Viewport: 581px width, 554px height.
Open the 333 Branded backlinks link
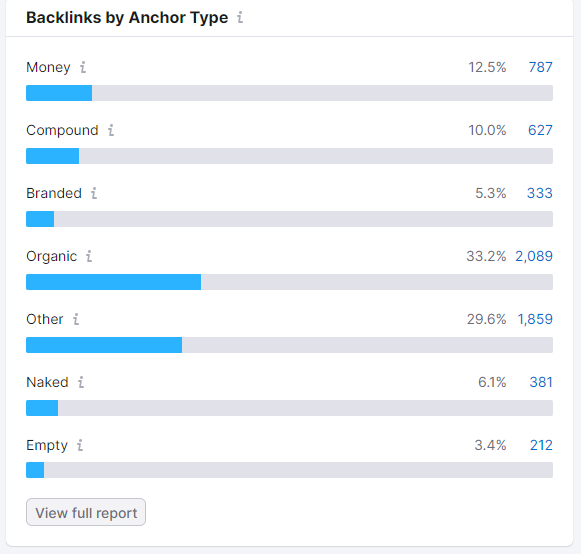click(x=540, y=193)
